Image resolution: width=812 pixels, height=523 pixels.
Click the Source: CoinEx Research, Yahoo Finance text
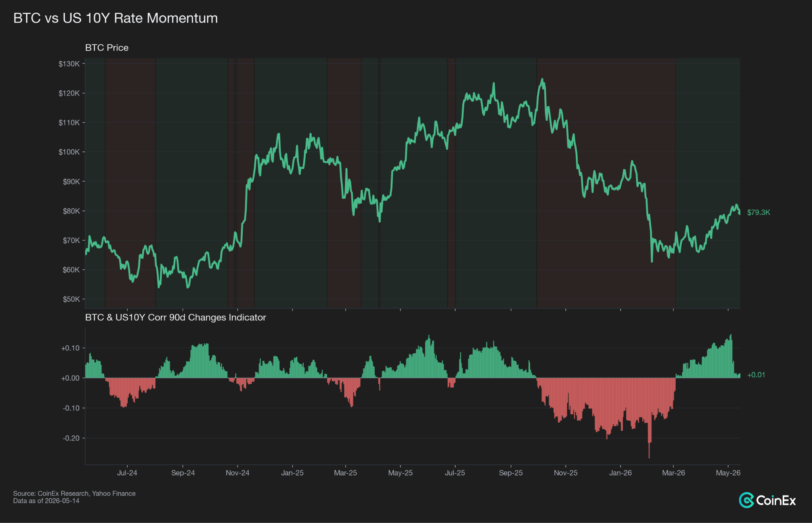pyautogui.click(x=74, y=493)
